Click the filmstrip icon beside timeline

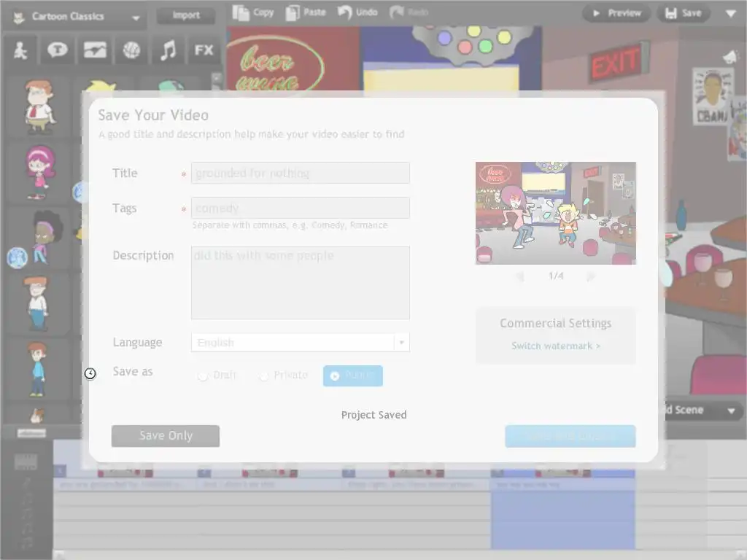26,462
